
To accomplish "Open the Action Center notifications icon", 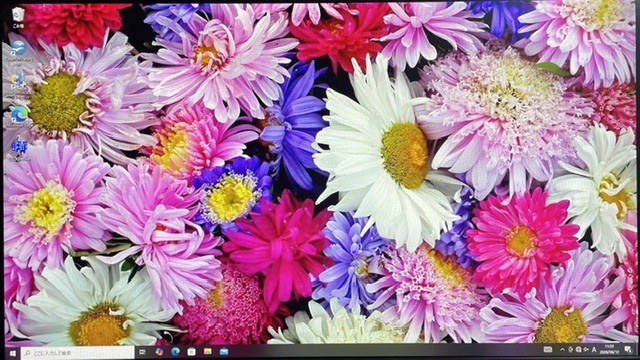I will 628,350.
